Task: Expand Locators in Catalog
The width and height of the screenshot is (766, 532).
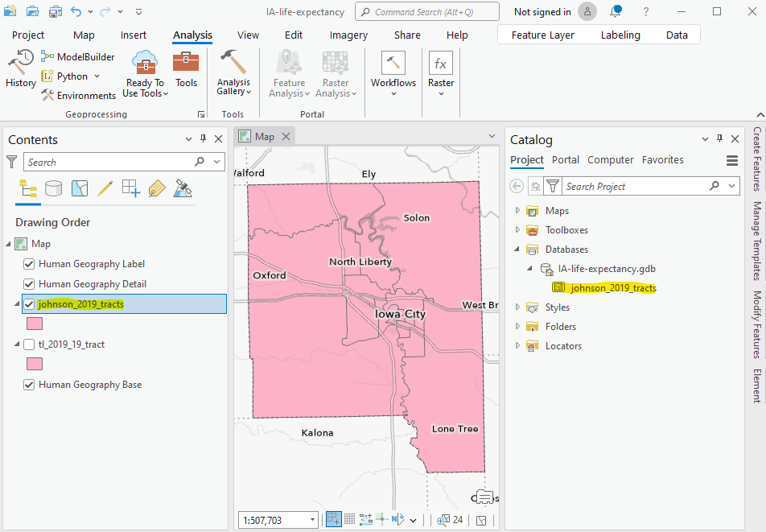Action: [517, 346]
